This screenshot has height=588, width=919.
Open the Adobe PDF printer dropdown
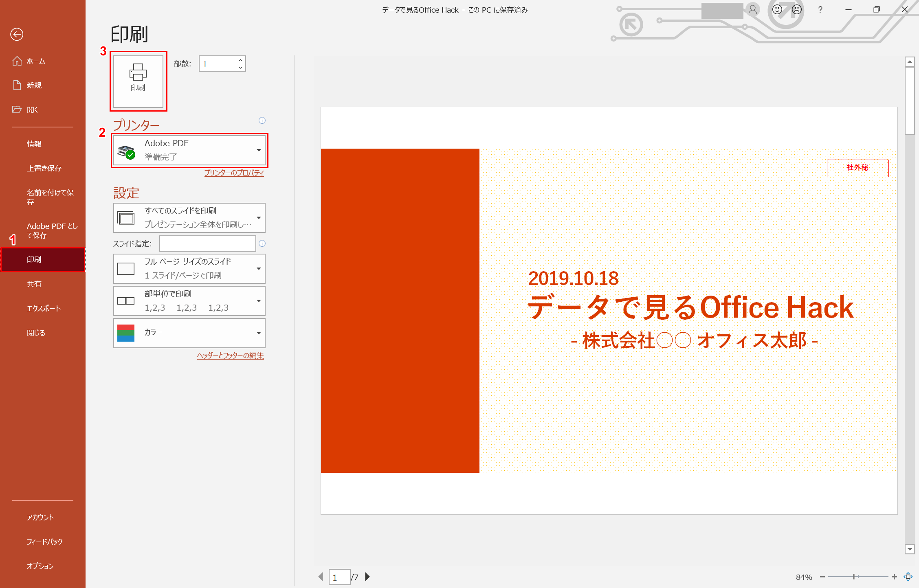pos(189,150)
